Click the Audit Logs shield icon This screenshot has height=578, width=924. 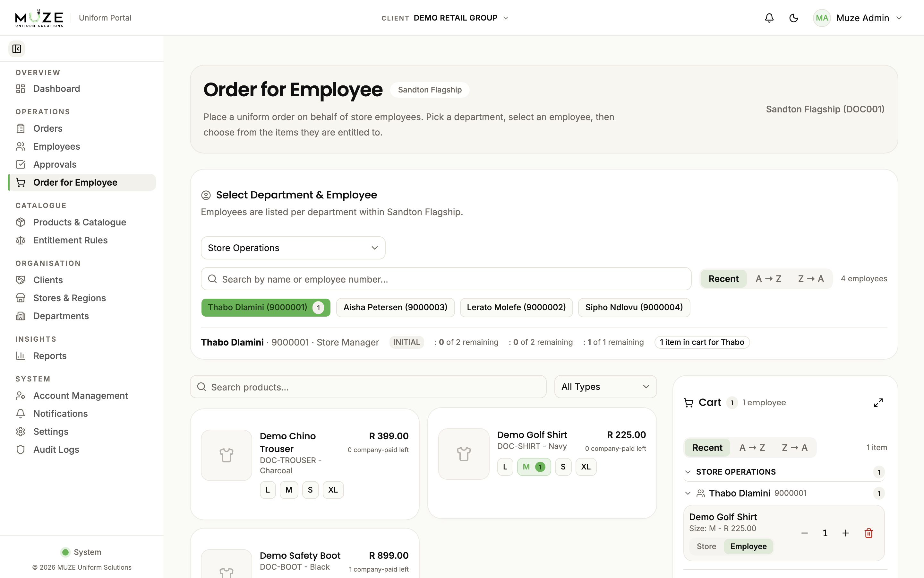pos(21,449)
